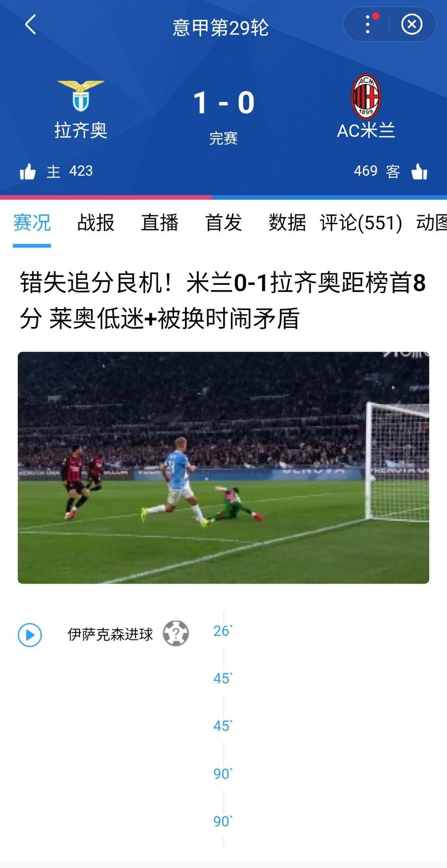Image resolution: width=447 pixels, height=868 pixels.
Task: Like the away team thumbs-up icon
Action: 420,172
